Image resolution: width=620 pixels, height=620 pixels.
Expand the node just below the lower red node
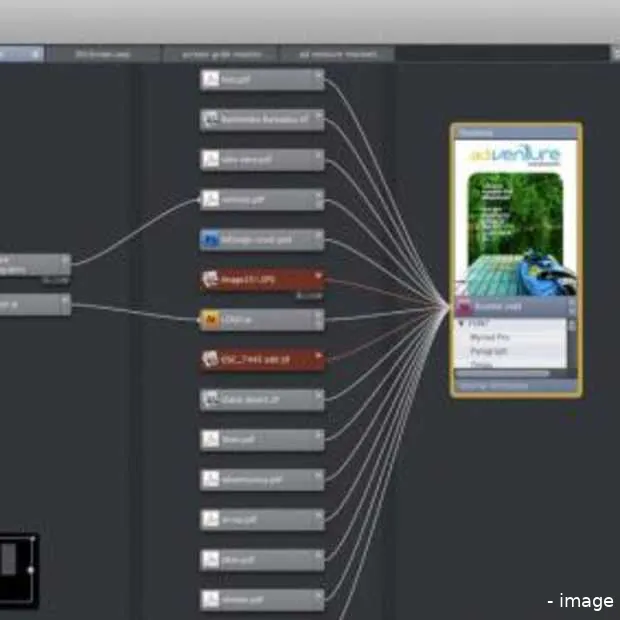319,395
